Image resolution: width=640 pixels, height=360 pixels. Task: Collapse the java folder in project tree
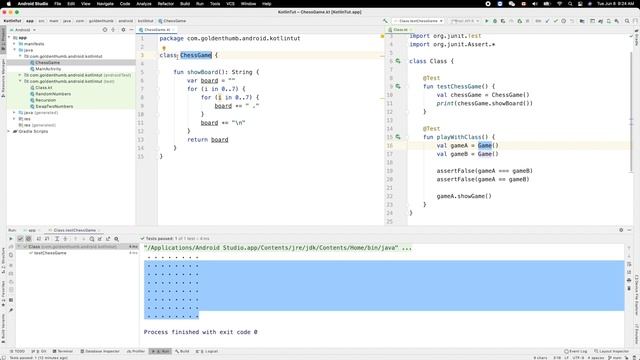[x=15, y=50]
